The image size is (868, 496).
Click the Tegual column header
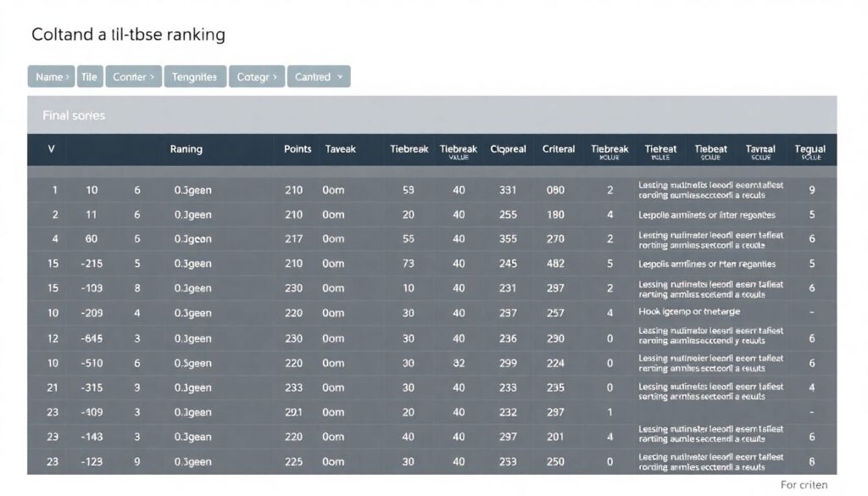(810, 150)
